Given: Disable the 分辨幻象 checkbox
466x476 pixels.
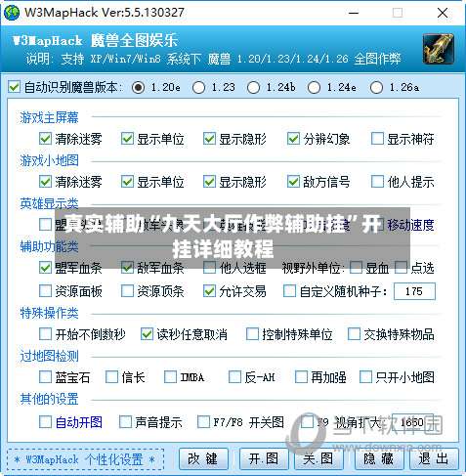Looking at the screenshot, I should point(293,139).
